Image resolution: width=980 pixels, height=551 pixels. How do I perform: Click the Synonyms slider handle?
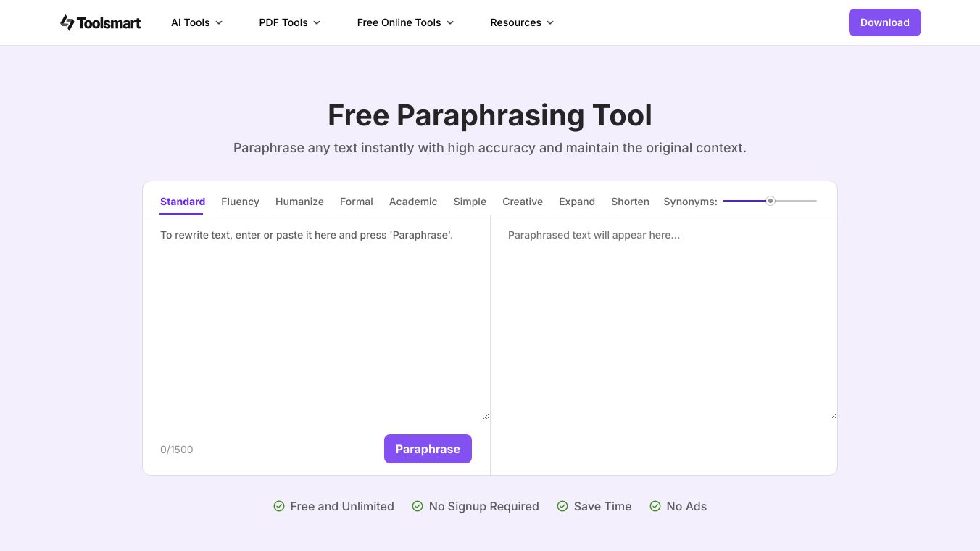coord(771,201)
